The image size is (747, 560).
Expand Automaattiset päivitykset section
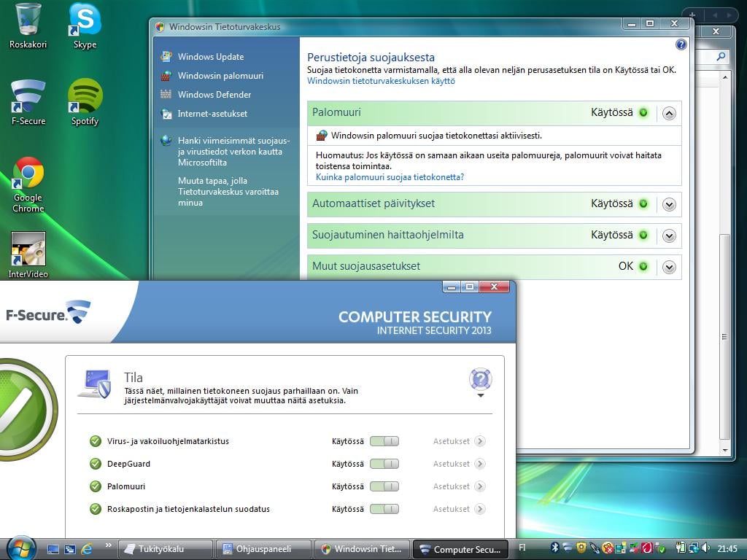pyautogui.click(x=669, y=205)
